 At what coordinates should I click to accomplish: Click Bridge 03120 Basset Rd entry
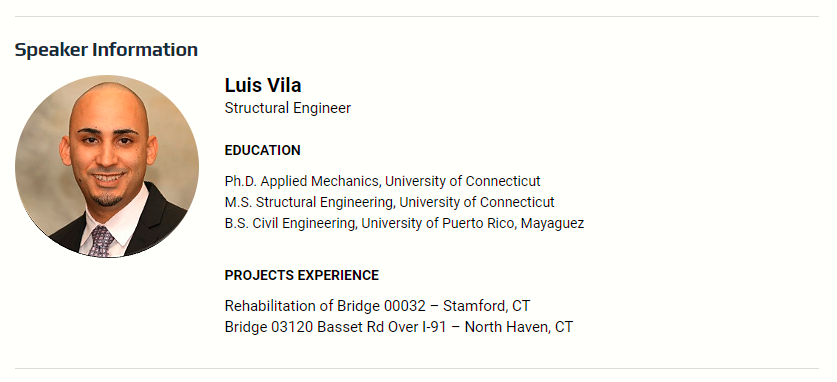tap(399, 327)
